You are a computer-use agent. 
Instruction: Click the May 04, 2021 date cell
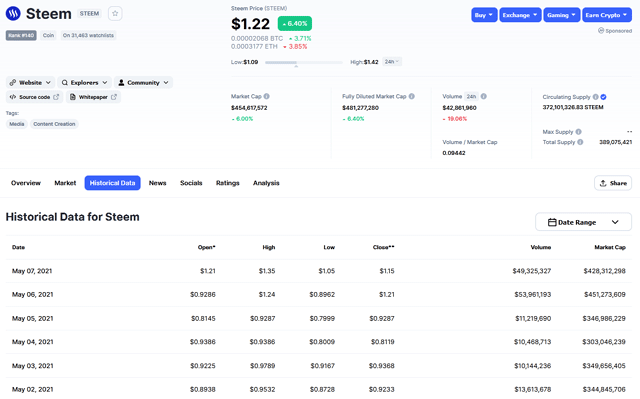[x=33, y=342]
